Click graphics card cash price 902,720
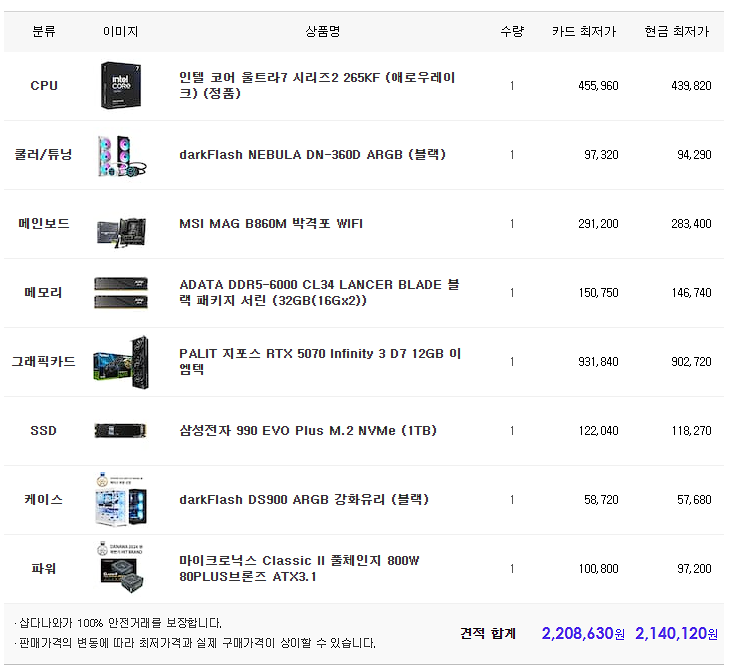737x667 pixels. pyautogui.click(x=691, y=361)
